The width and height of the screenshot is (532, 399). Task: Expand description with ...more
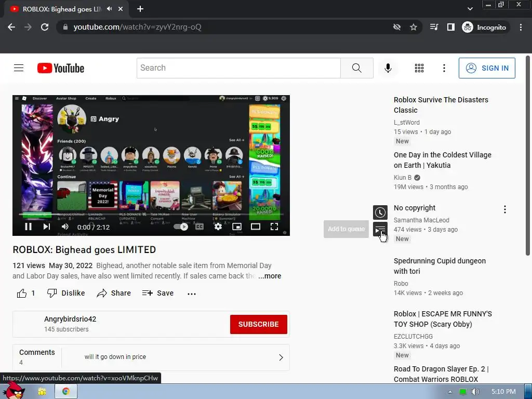(270, 276)
